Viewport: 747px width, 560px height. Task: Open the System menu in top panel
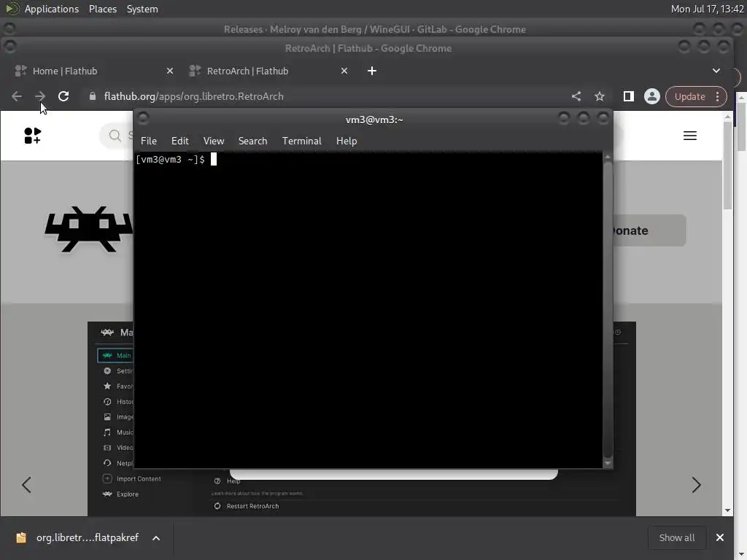coord(142,9)
